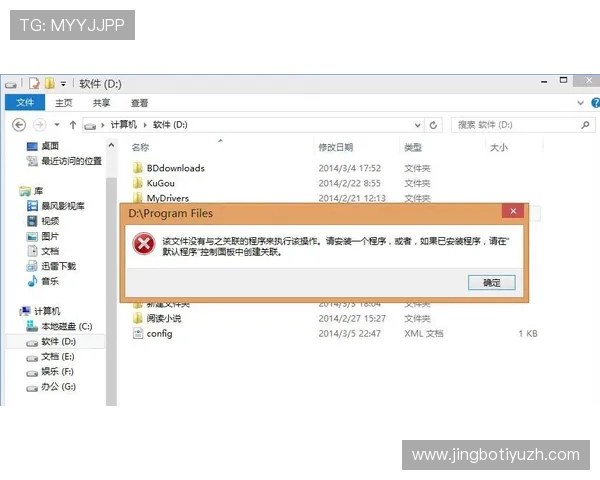Click 确定 in the error dialog

click(491, 283)
